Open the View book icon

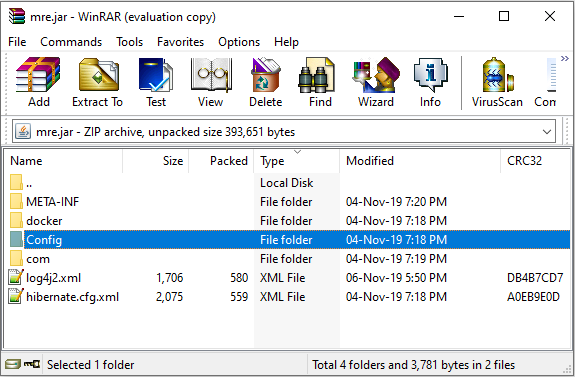point(210,82)
